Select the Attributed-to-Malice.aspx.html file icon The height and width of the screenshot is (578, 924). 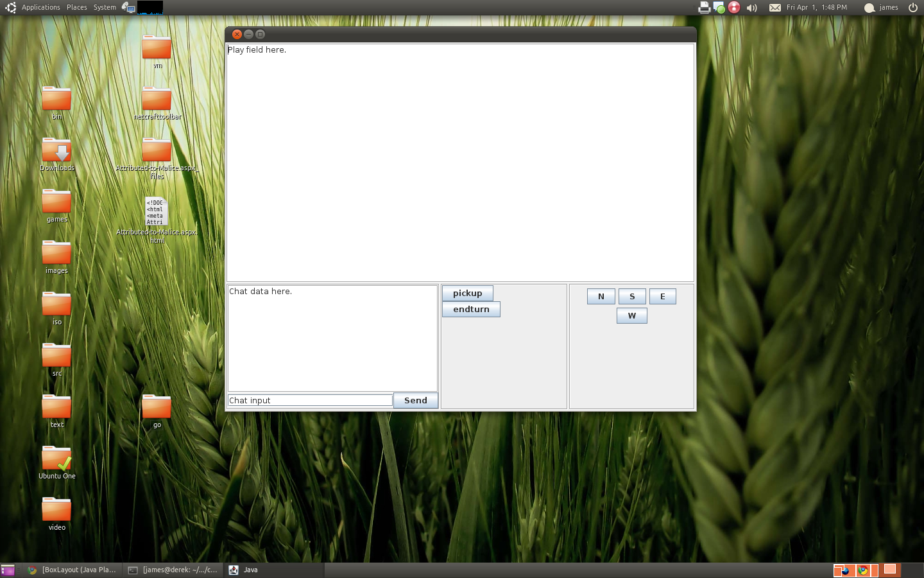[157, 212]
